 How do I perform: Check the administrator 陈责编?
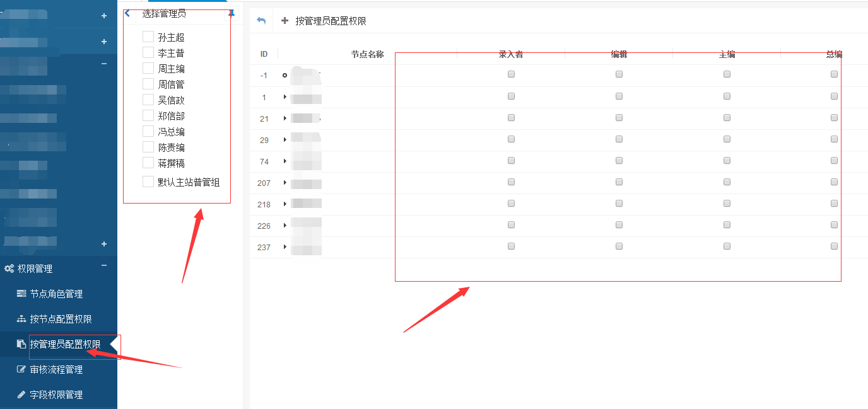(148, 147)
